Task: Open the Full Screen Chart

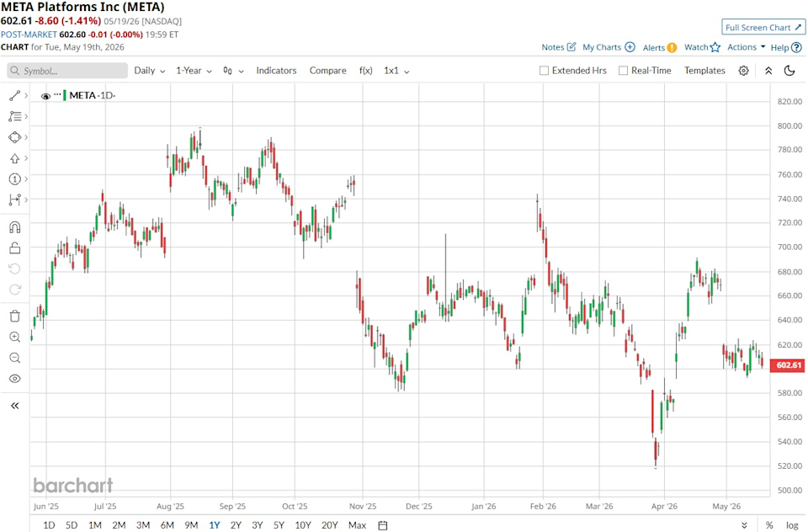Action: 763,27
